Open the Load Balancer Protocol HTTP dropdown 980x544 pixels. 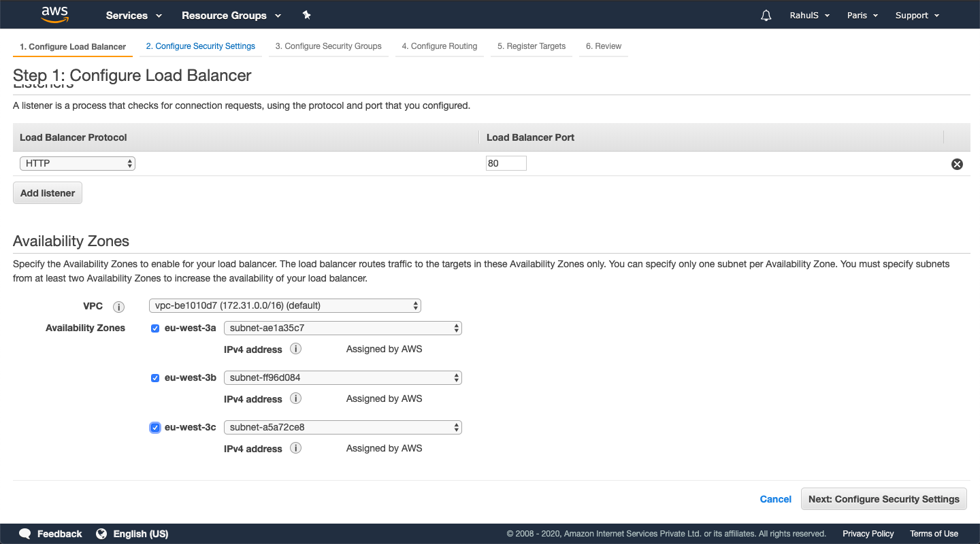[x=78, y=163]
